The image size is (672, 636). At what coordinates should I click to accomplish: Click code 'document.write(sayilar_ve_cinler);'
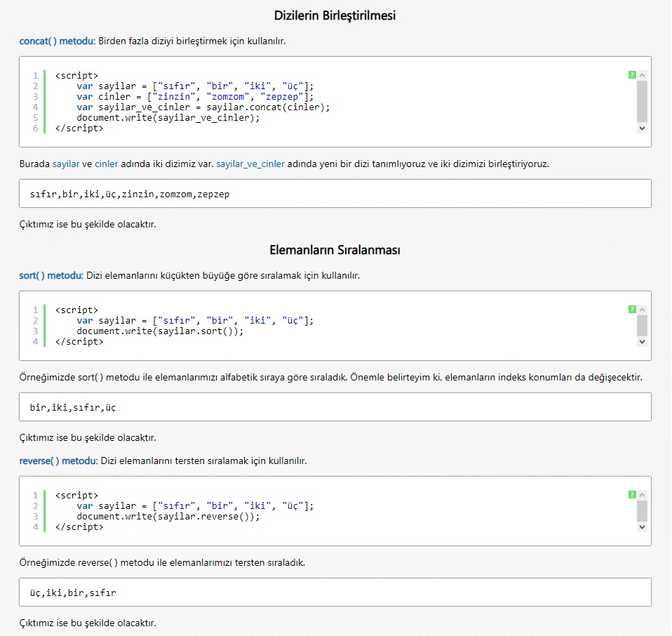click(x=168, y=118)
